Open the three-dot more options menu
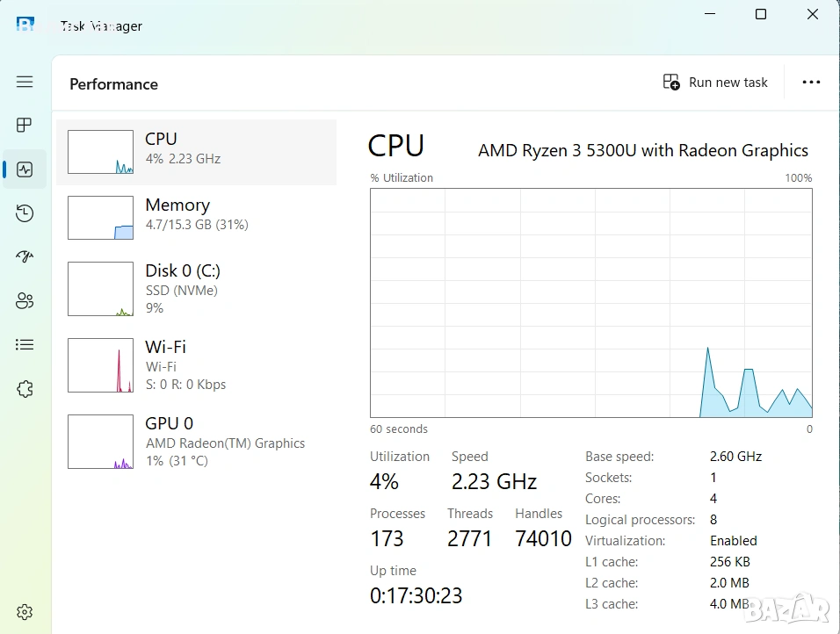 tap(811, 83)
